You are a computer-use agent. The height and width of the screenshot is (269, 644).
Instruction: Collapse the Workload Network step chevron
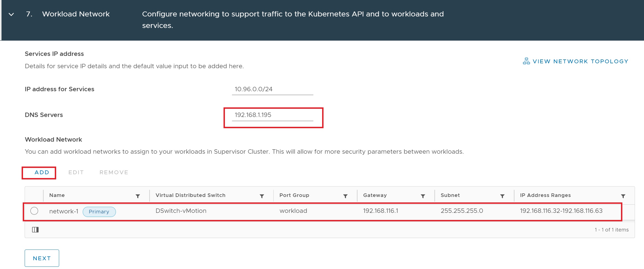click(11, 14)
